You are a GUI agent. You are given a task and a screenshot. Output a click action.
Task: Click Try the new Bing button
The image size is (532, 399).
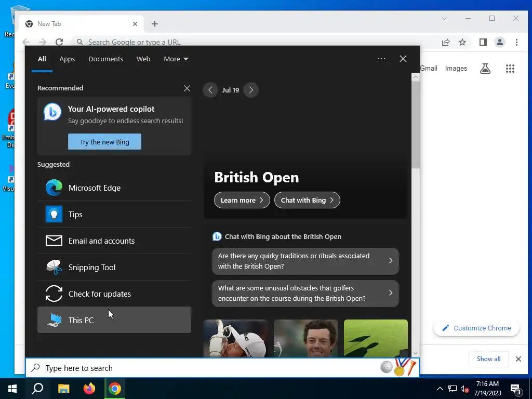click(104, 141)
